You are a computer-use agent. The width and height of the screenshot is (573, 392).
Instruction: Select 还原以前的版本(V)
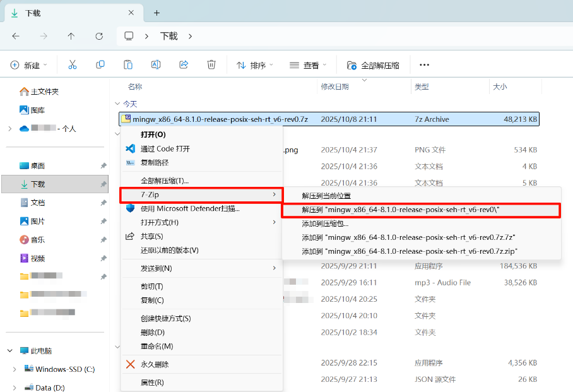[x=202, y=250]
